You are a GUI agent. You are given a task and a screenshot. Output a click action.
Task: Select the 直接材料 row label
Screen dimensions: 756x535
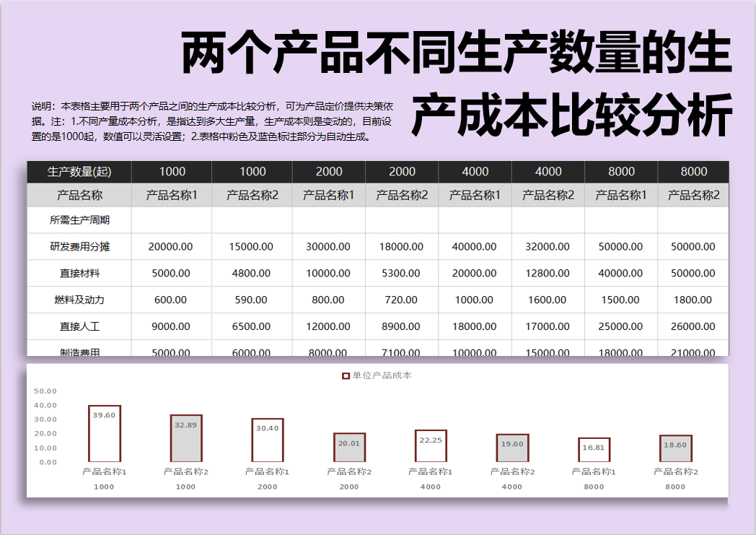79,273
